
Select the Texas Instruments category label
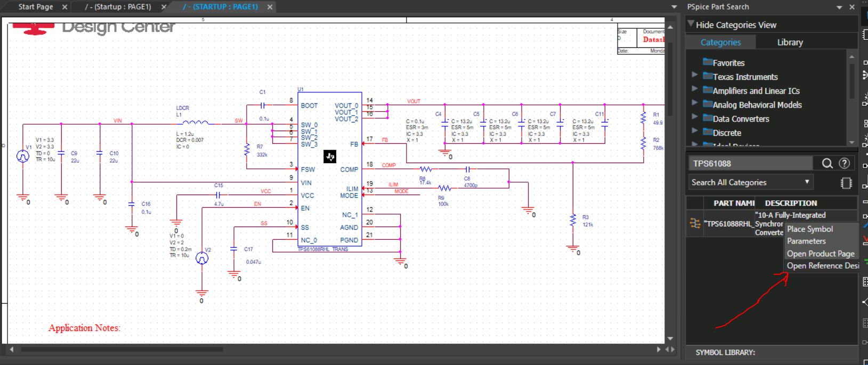point(745,77)
